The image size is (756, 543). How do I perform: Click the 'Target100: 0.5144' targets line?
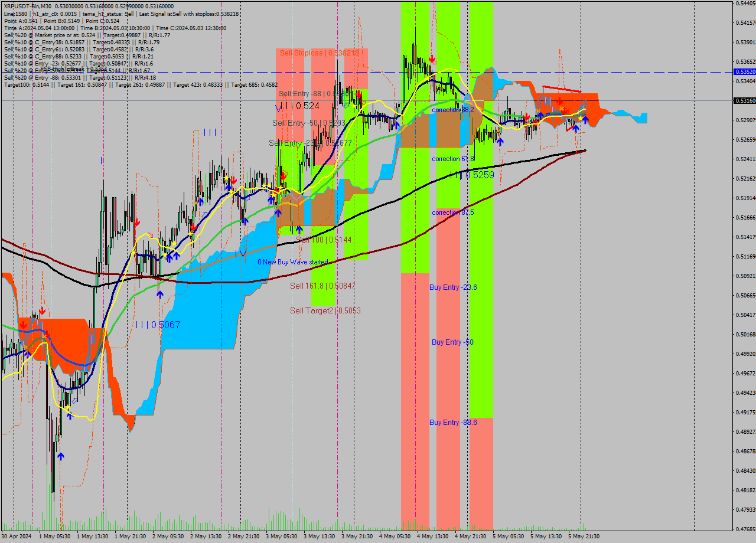[141, 84]
